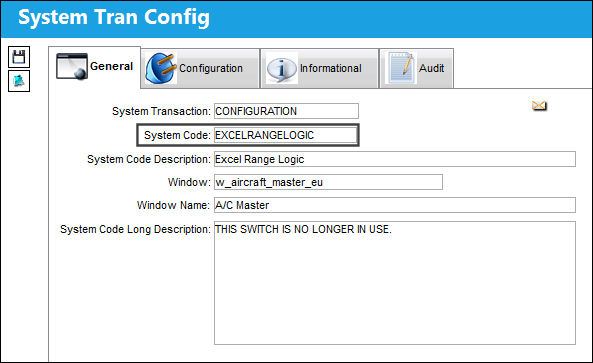
Task: Switch to the General tab
Action: tap(95, 67)
